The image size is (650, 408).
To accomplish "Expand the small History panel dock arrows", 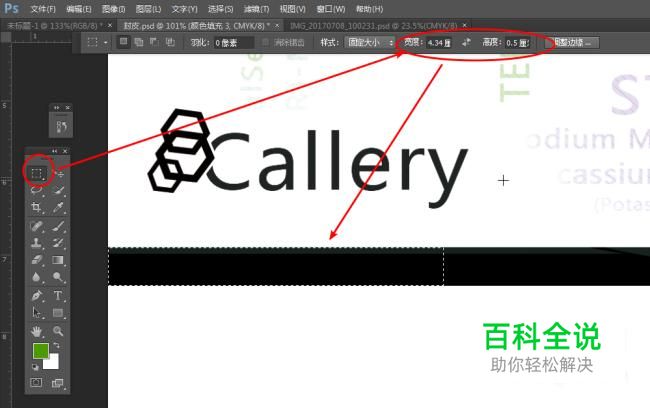I will 56,107.
